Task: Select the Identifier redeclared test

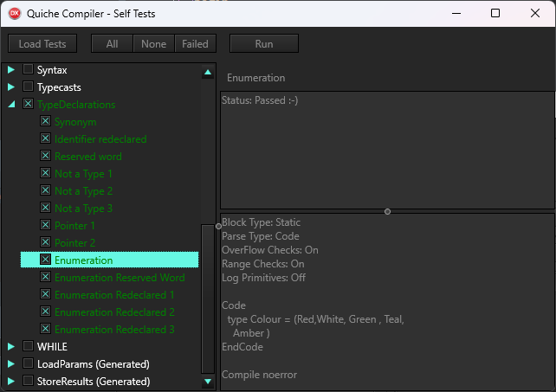Action: coord(100,139)
